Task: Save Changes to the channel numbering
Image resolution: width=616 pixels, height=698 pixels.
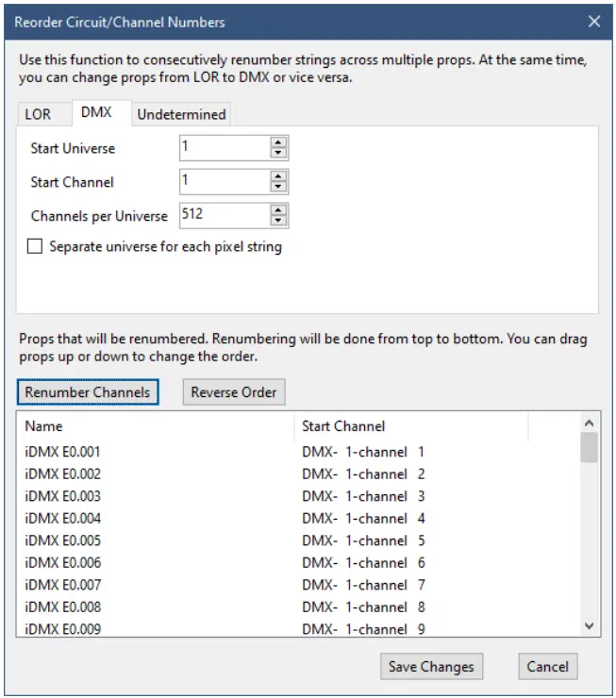Action: coord(431,666)
